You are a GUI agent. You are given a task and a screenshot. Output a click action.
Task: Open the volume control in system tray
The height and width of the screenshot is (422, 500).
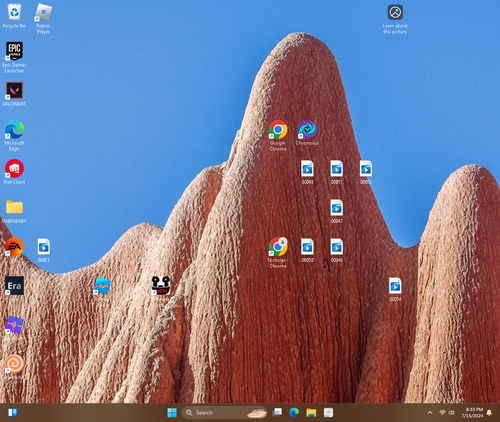pos(452,413)
